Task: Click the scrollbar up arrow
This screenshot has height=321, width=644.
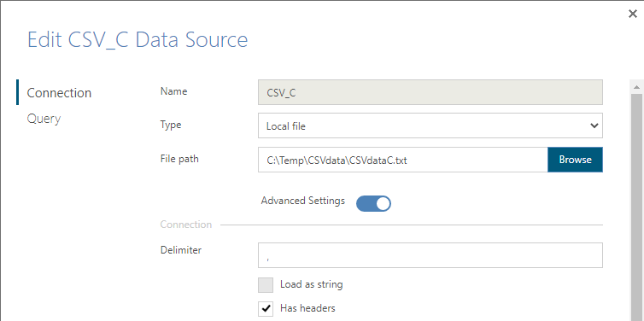Action: [x=636, y=87]
